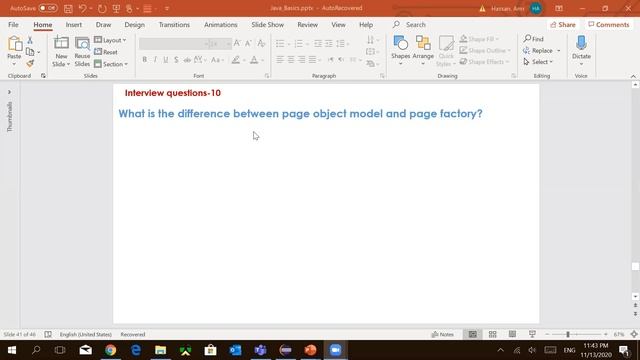The height and width of the screenshot is (360, 640).
Task: Click the Cut scissors icon
Action: (x=30, y=40)
